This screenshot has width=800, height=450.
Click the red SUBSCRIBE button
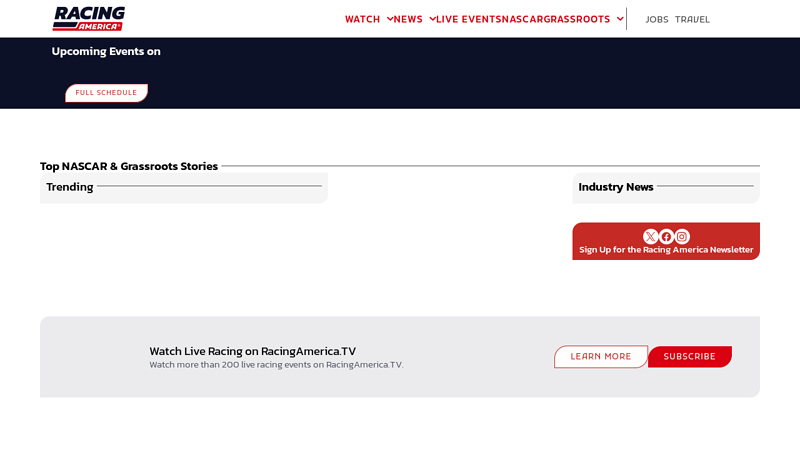[689, 357]
